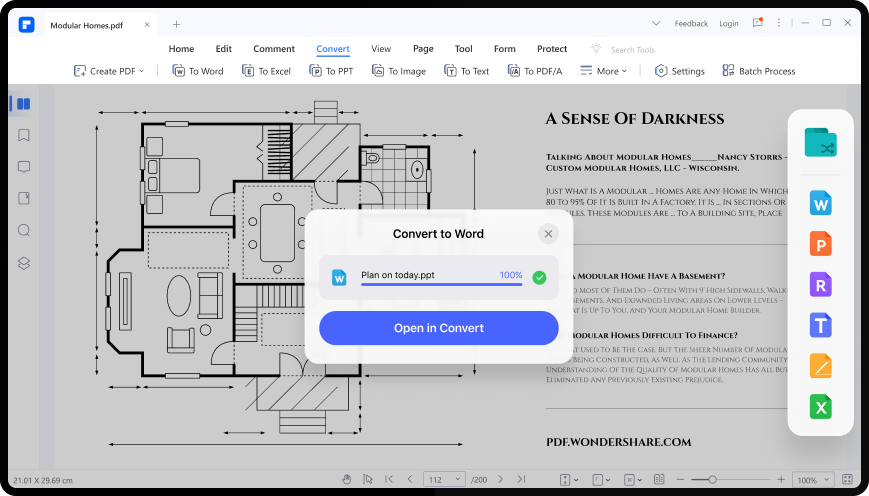This screenshot has height=496, width=869.
Task: Open the three-dot more options menu
Action: [x=779, y=23]
